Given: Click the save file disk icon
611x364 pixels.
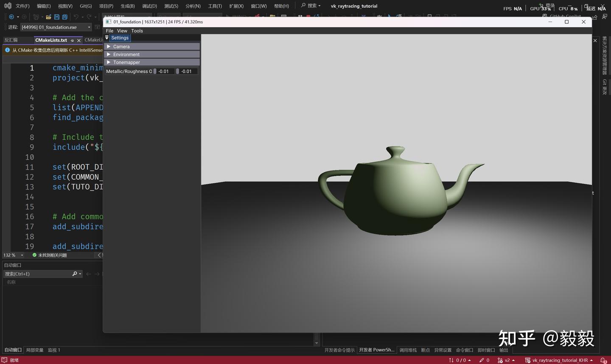Looking at the screenshot, I should point(56,17).
